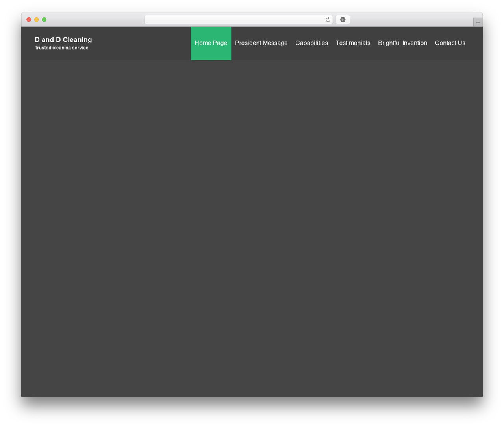Minimize the window with the yellow button
Viewport: 504px width, 427px height.
(37, 20)
